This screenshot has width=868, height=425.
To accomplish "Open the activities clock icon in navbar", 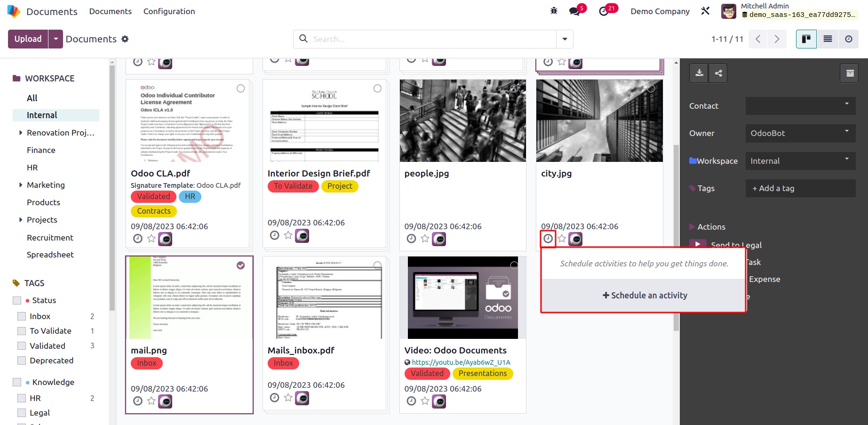I will (x=604, y=11).
